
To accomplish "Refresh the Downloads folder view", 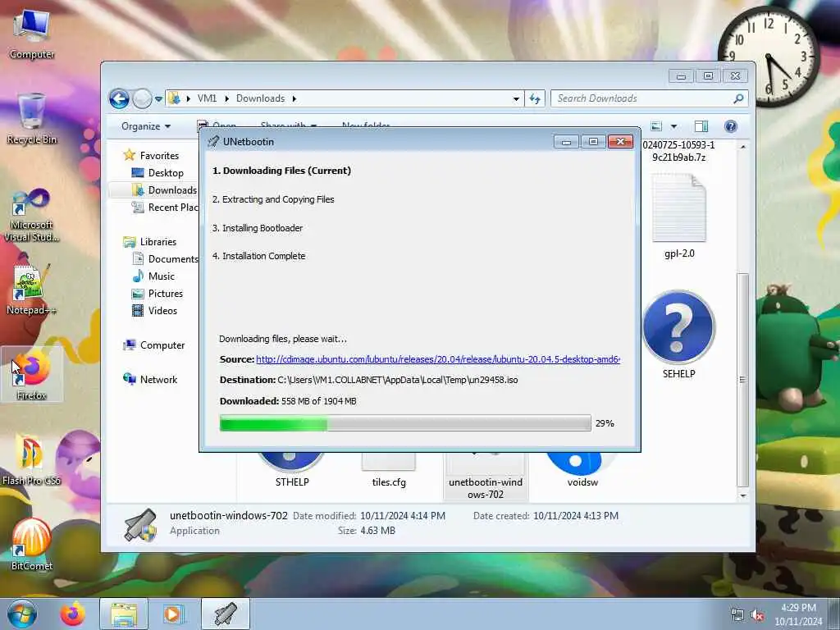I will (x=535, y=98).
